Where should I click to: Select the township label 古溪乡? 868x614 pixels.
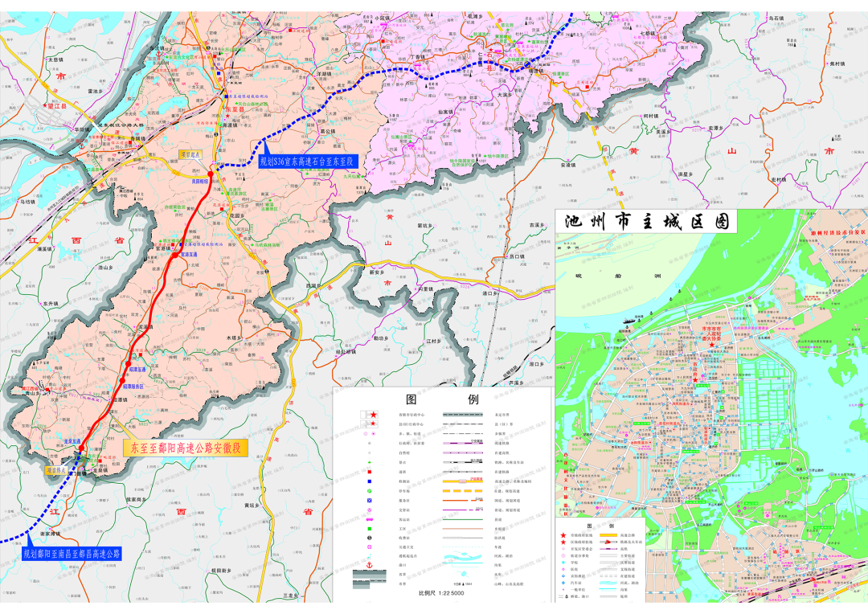pos(537,225)
